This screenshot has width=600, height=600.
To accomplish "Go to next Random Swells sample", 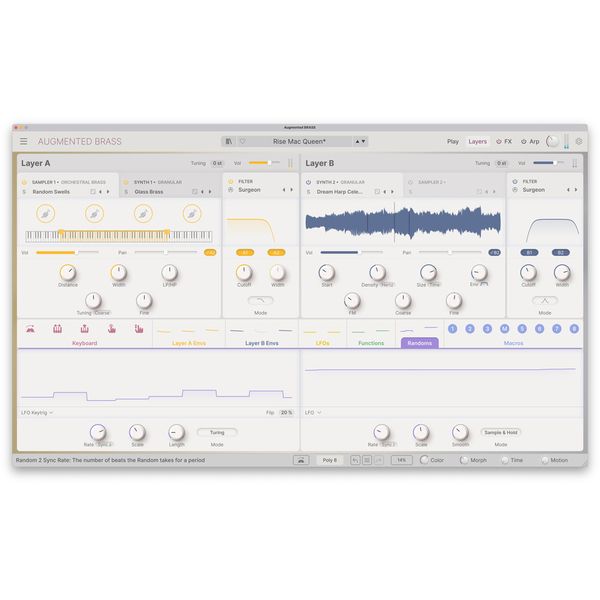I will point(108,192).
